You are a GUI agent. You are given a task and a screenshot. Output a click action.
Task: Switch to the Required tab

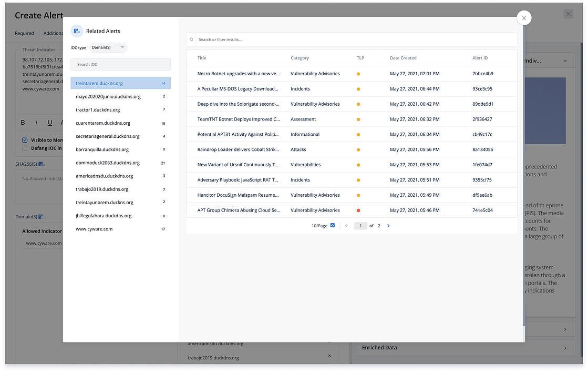click(x=24, y=33)
